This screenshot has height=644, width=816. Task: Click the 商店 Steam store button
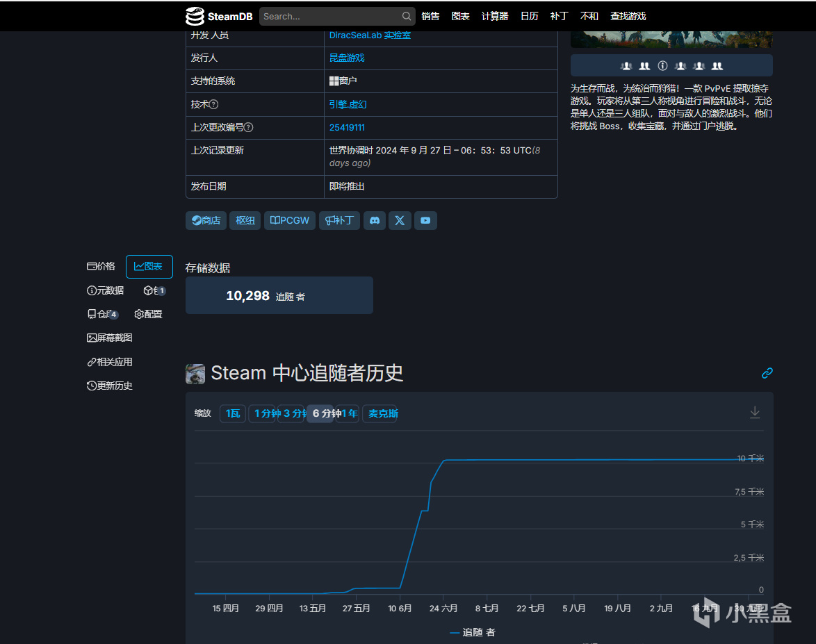pos(206,220)
